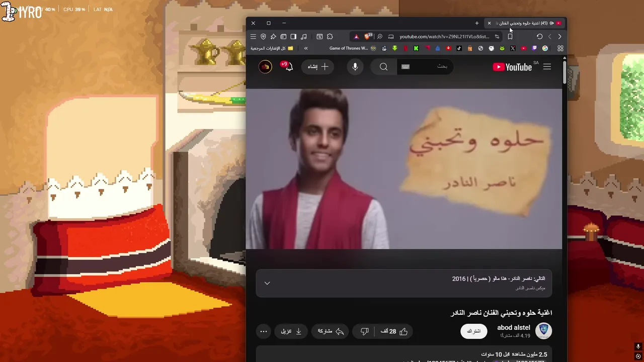Click the youtube.com URL address bar
644x362 pixels.
(444, 37)
